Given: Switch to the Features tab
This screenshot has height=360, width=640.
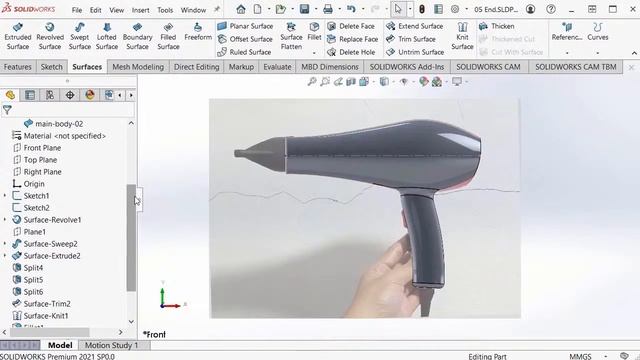Looking at the screenshot, I should (18, 67).
